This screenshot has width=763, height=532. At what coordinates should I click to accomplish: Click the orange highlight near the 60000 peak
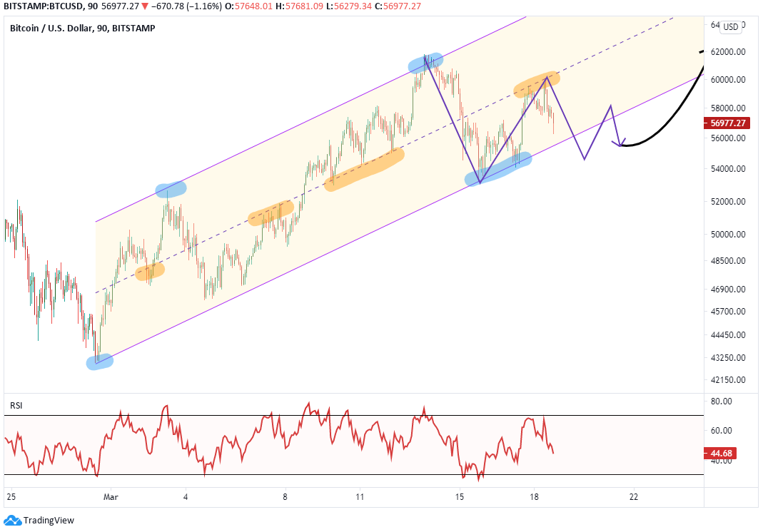(537, 84)
